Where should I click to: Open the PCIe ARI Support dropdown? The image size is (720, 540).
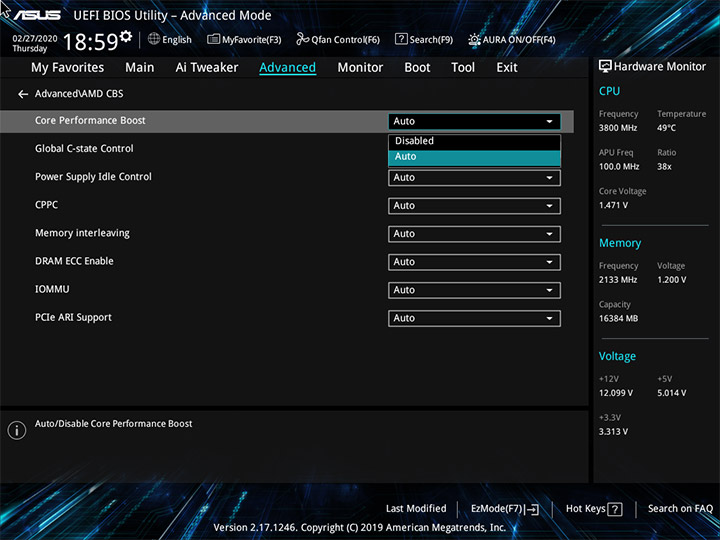point(474,318)
